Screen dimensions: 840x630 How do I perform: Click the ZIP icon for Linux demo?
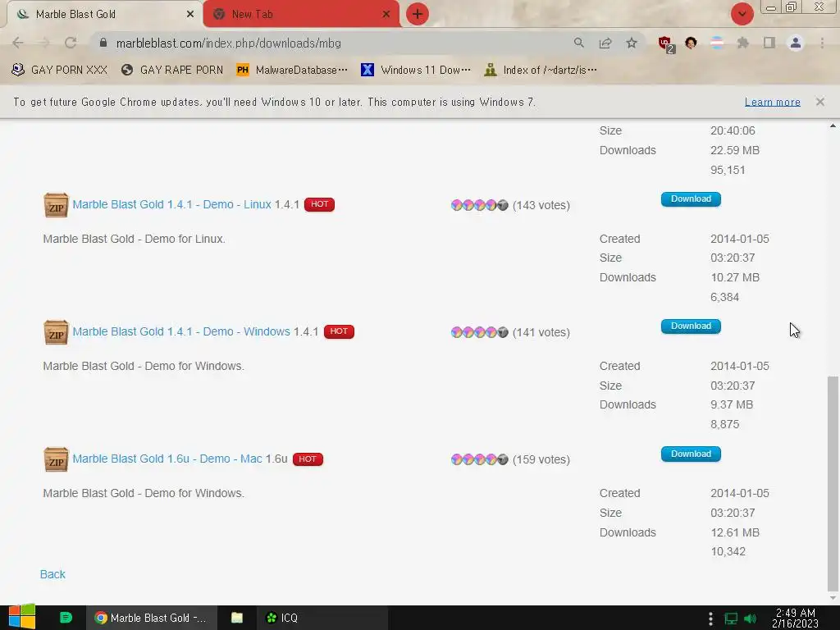click(56, 205)
